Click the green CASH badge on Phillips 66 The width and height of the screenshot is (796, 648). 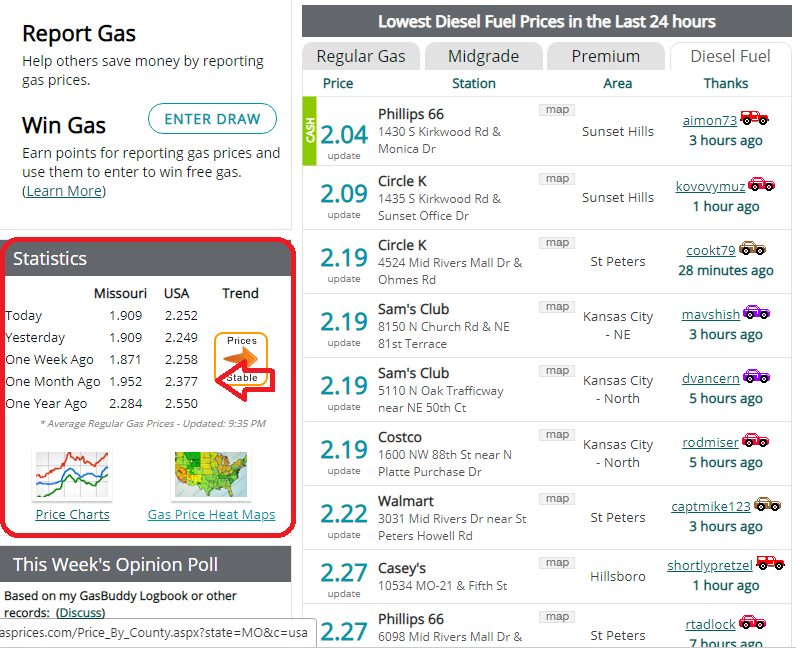(309, 131)
